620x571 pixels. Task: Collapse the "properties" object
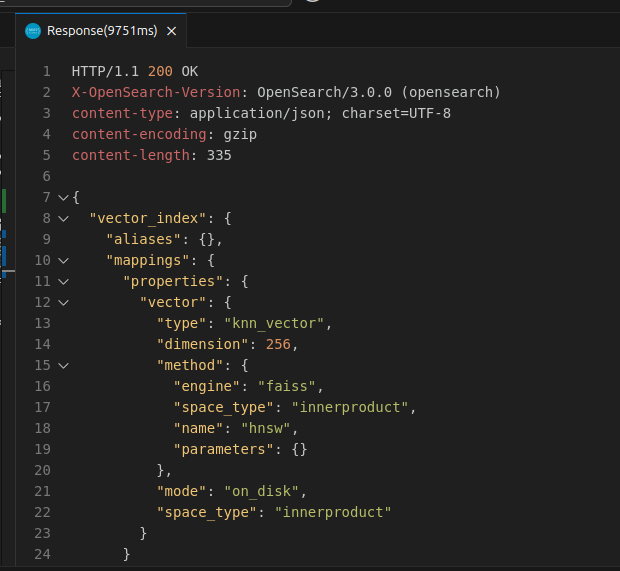(64, 281)
